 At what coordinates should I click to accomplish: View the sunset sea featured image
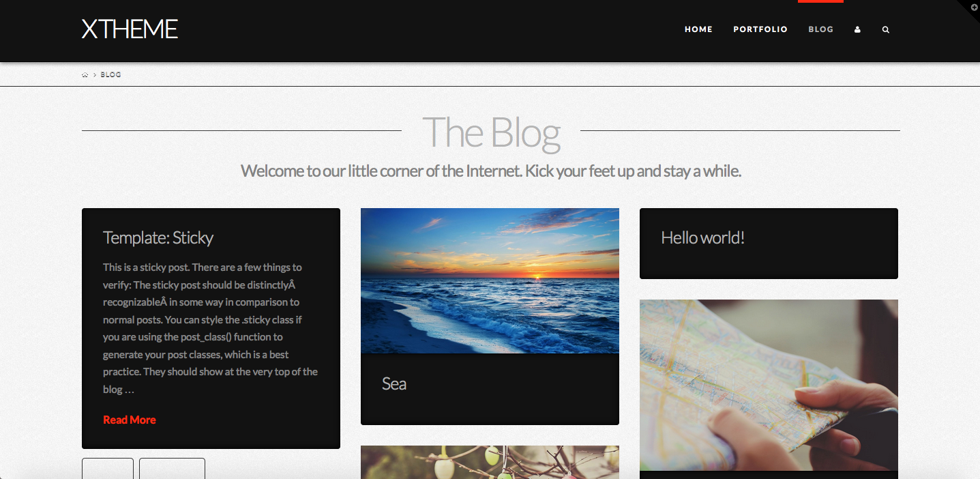pyautogui.click(x=490, y=280)
